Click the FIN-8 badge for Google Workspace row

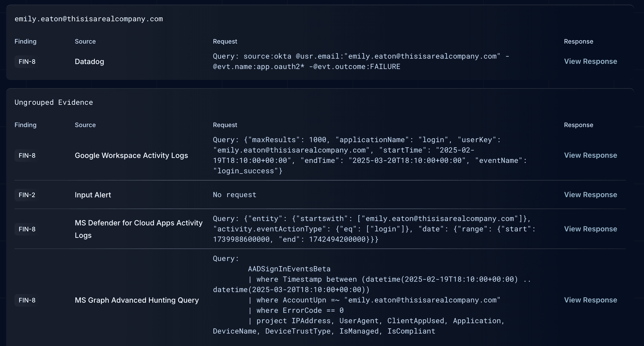click(27, 156)
